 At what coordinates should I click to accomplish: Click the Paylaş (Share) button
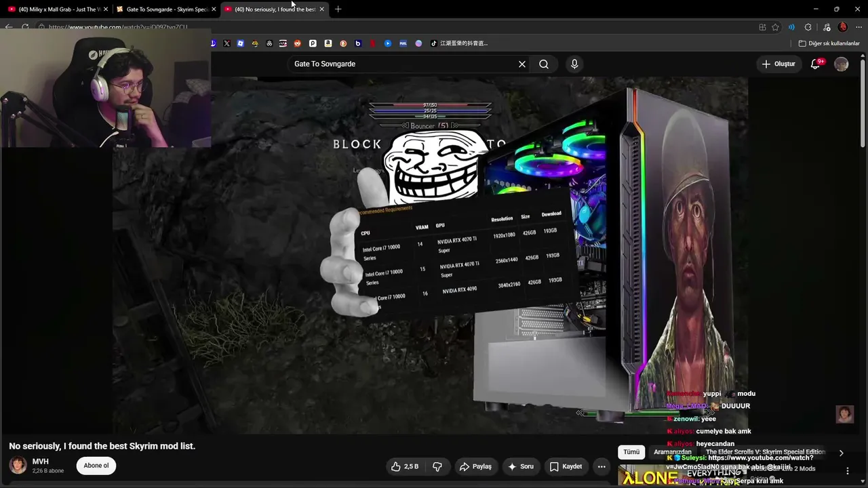click(475, 466)
